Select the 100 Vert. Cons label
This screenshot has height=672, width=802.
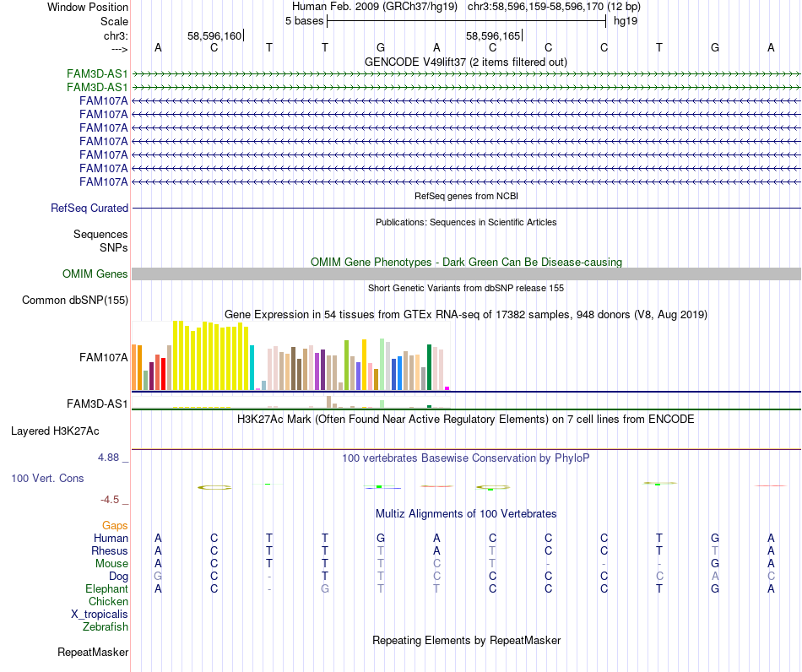[x=47, y=478]
